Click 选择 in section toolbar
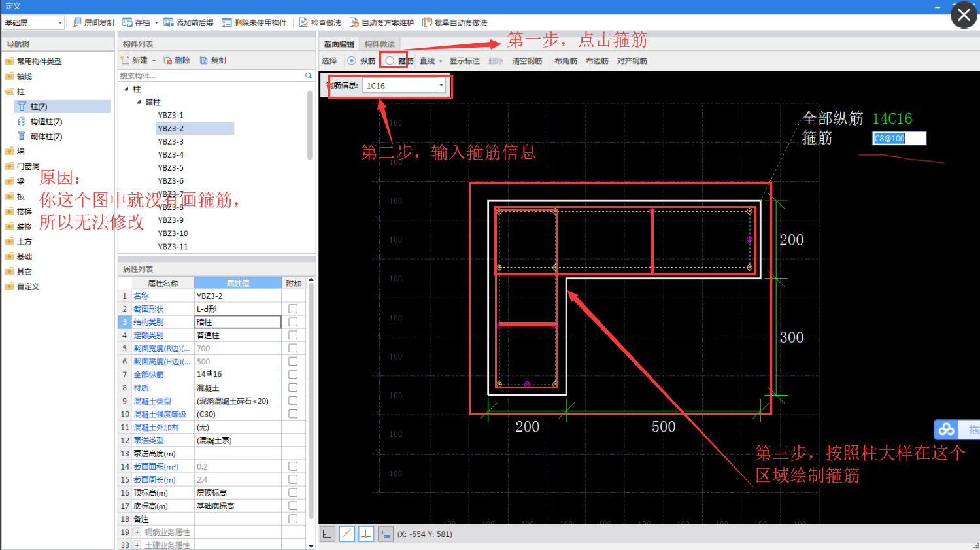Viewport: 980px width, 550px height. 329,61
